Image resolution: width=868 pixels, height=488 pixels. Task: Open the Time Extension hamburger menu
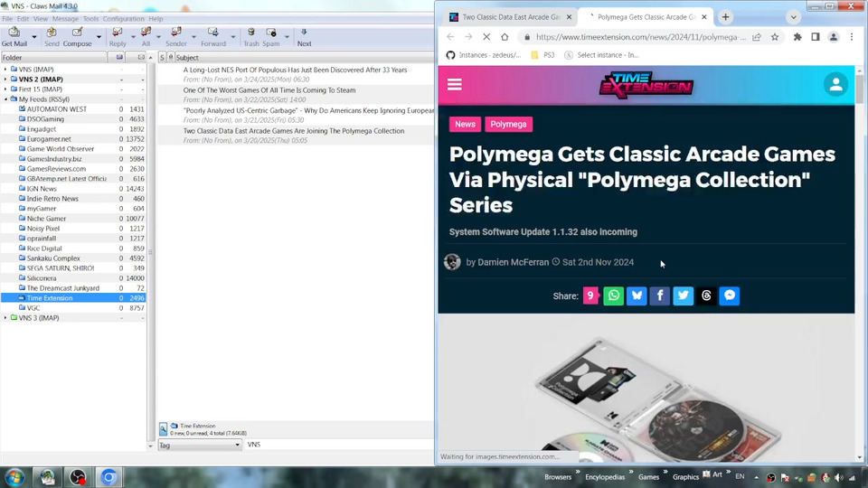[455, 85]
